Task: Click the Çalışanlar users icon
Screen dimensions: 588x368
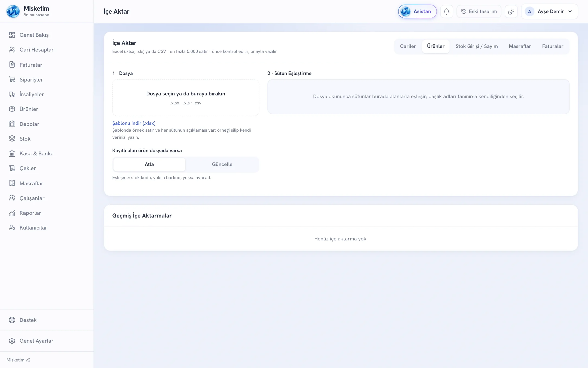Action: [12, 198]
